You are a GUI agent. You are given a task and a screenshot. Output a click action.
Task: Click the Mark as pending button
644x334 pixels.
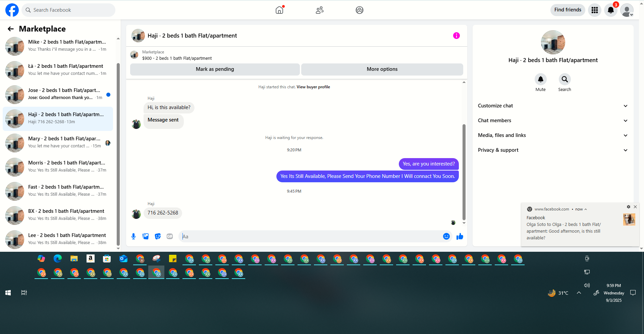click(x=215, y=69)
